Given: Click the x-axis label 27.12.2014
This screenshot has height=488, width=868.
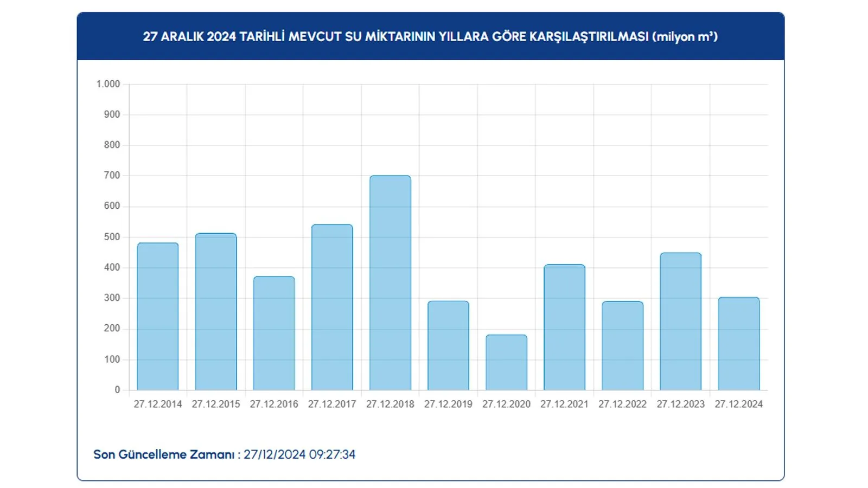Looking at the screenshot, I should pyautogui.click(x=158, y=404).
